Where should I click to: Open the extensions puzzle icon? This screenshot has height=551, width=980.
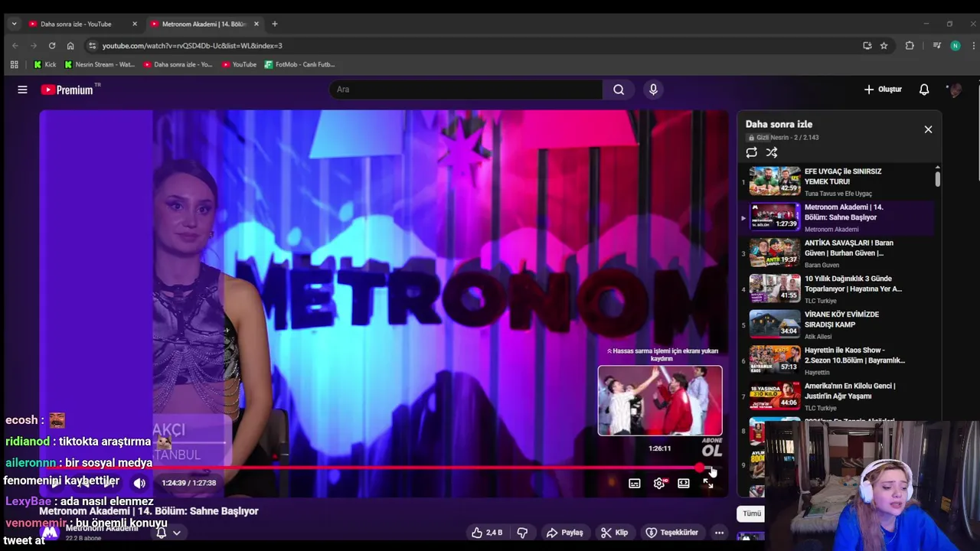click(x=910, y=46)
